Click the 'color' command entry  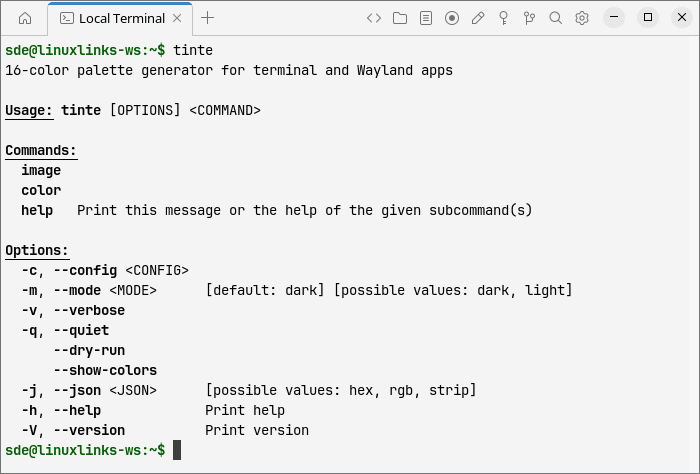[41, 191]
